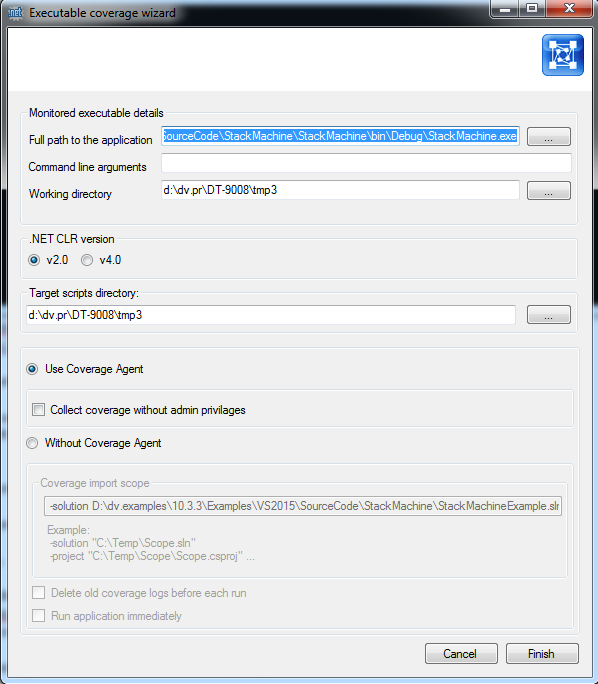Click the blue coverage wizard logo icon
The width and height of the screenshot is (598, 684).
tap(563, 55)
